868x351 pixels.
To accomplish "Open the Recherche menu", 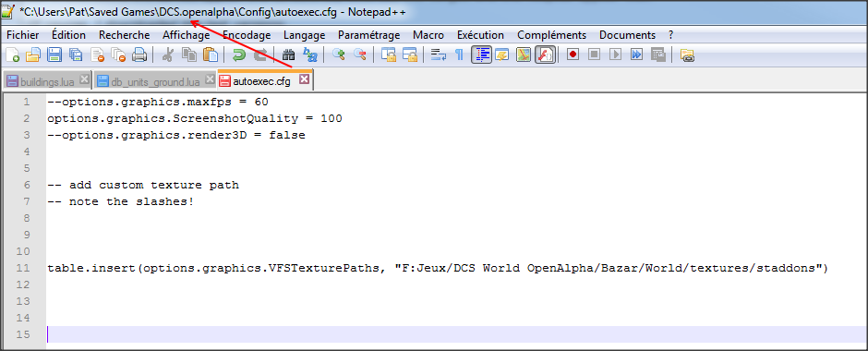I will pyautogui.click(x=124, y=35).
